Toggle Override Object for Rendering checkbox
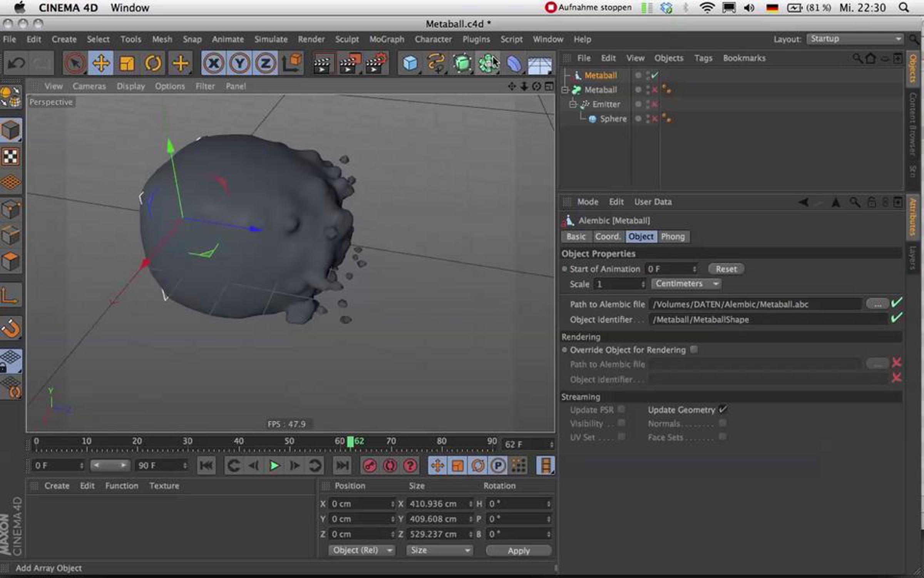 [694, 349]
